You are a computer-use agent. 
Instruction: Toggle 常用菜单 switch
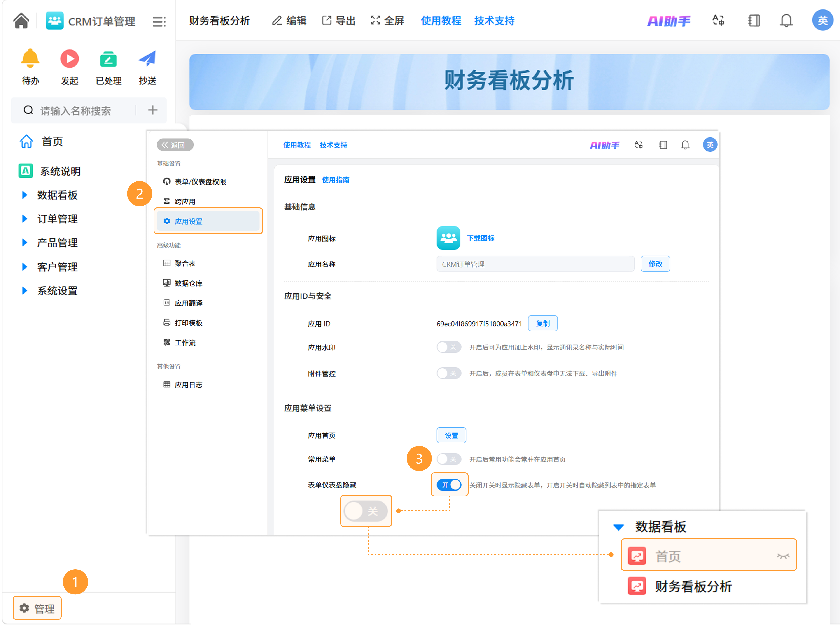coord(449,459)
